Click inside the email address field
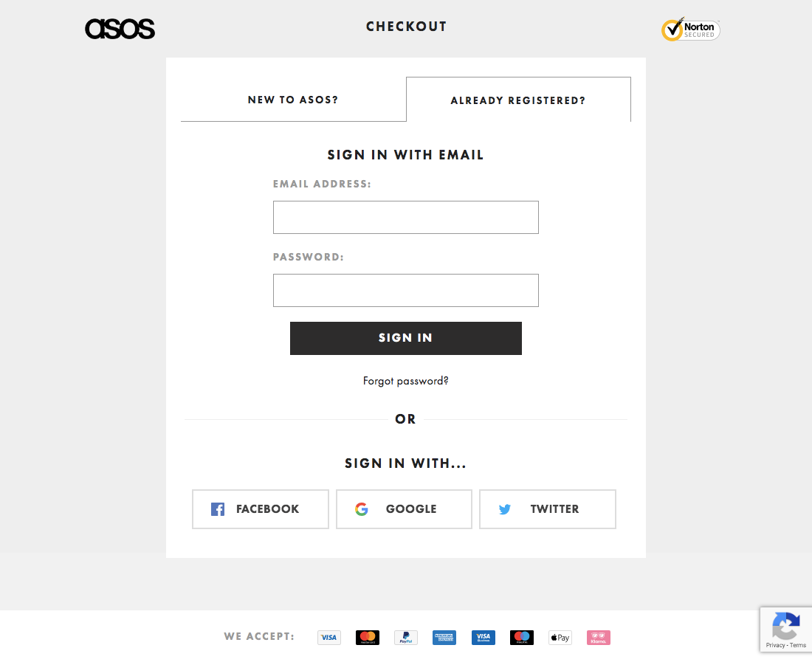Viewport: 812px width, 662px height. coord(405,217)
